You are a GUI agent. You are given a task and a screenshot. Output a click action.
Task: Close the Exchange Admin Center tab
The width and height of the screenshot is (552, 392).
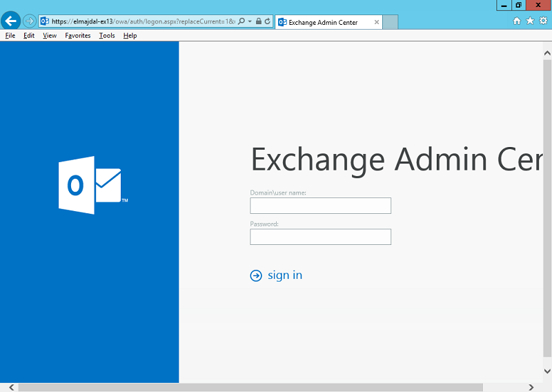pos(377,22)
